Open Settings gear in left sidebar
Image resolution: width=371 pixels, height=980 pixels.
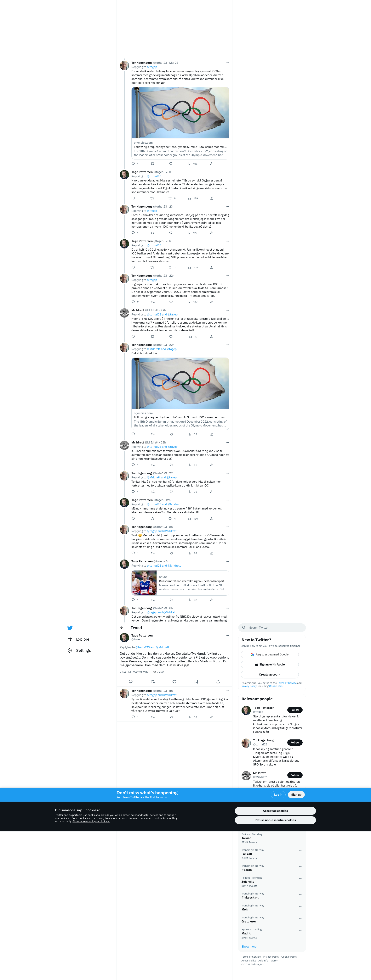[x=70, y=651]
